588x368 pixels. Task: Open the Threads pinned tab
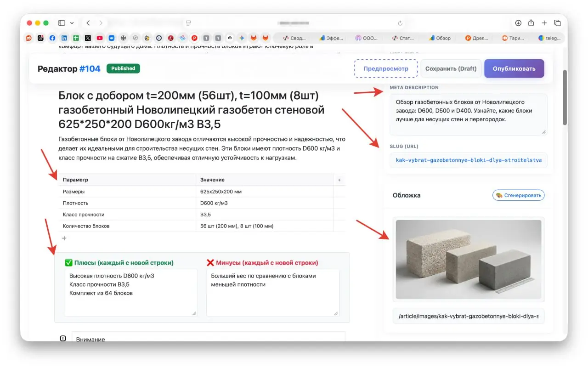click(x=41, y=38)
